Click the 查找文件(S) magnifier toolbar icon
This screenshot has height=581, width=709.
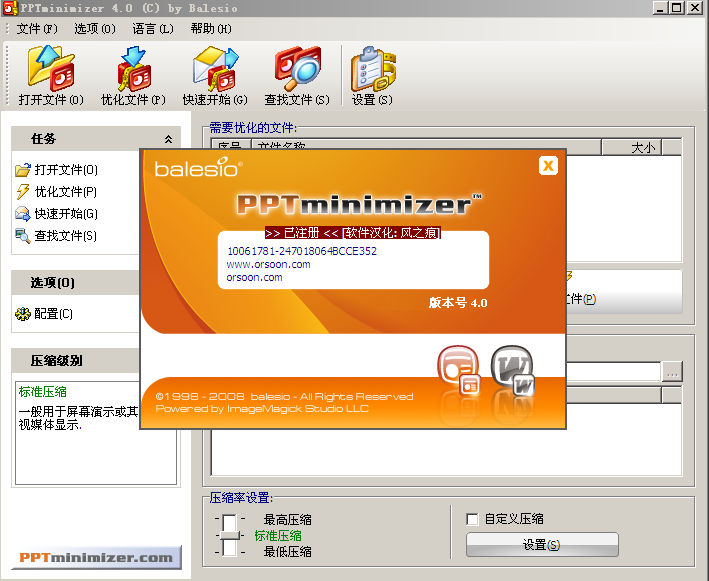pyautogui.click(x=298, y=68)
